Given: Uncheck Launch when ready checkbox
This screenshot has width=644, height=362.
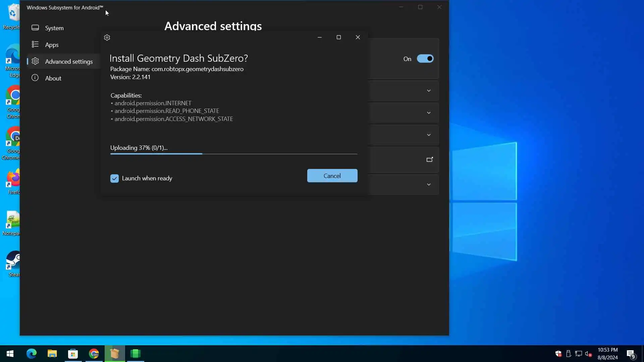Looking at the screenshot, I should pyautogui.click(x=114, y=178).
